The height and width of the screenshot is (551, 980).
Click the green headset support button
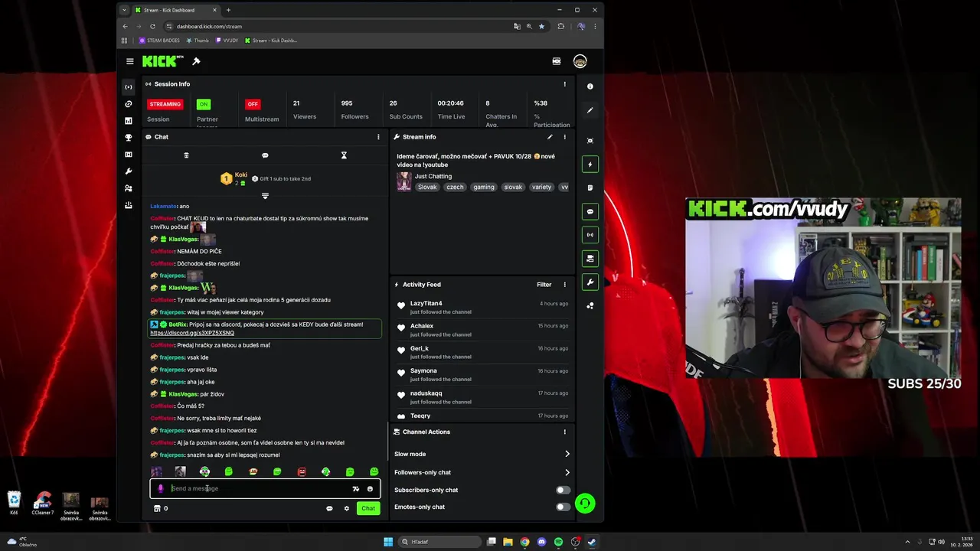(585, 504)
